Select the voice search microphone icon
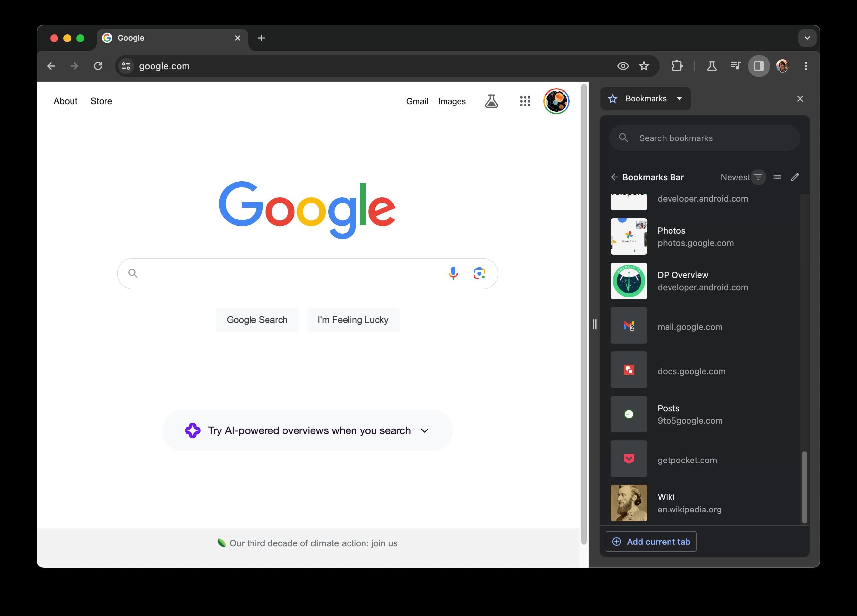Screen dimensions: 857x616 (453, 273)
